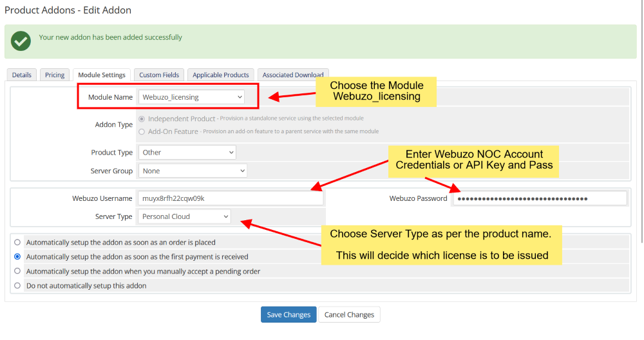Select do not automatically setup this addon
The width and height of the screenshot is (644, 340).
pyautogui.click(x=17, y=285)
